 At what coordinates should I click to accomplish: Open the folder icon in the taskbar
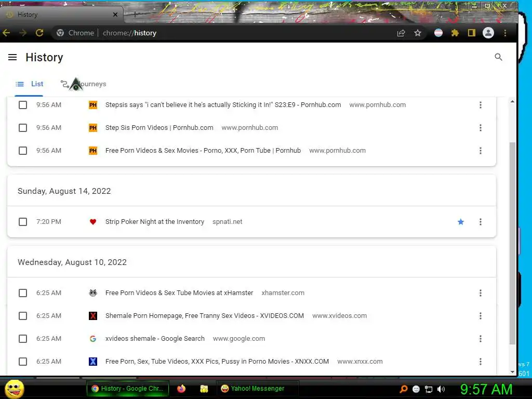click(204, 389)
